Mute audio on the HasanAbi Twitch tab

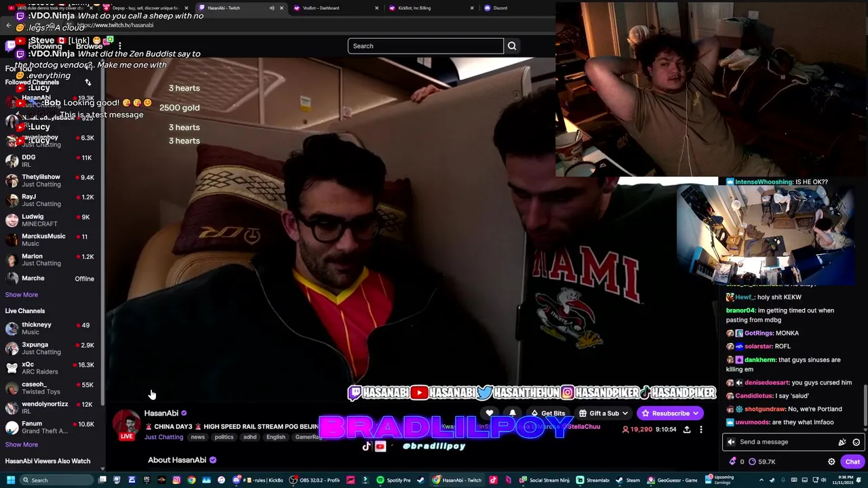272,8
